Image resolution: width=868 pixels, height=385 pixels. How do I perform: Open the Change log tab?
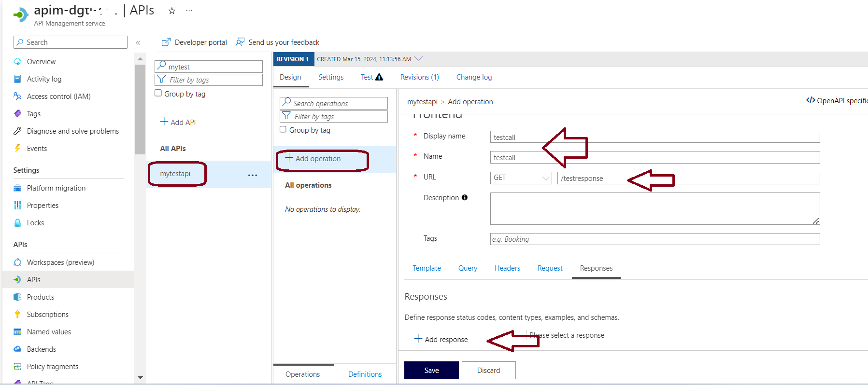click(474, 77)
